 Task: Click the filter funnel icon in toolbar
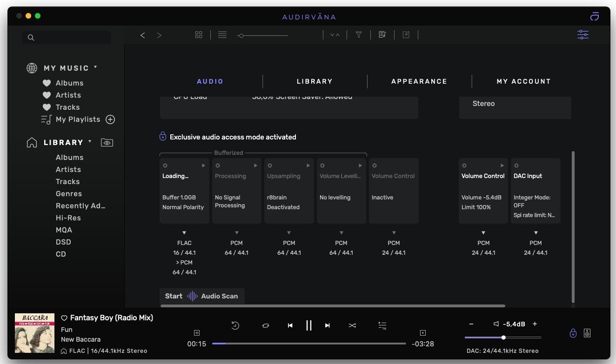pyautogui.click(x=359, y=35)
